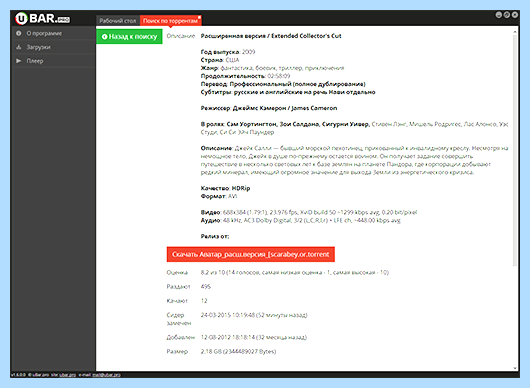Click the Страна США line
The width and height of the screenshot is (530, 388).
[x=220, y=60]
